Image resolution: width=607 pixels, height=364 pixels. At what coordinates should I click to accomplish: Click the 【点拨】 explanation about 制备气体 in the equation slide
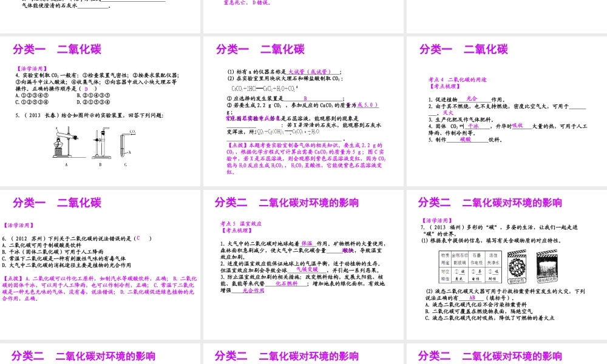pyautogui.click(x=306, y=158)
